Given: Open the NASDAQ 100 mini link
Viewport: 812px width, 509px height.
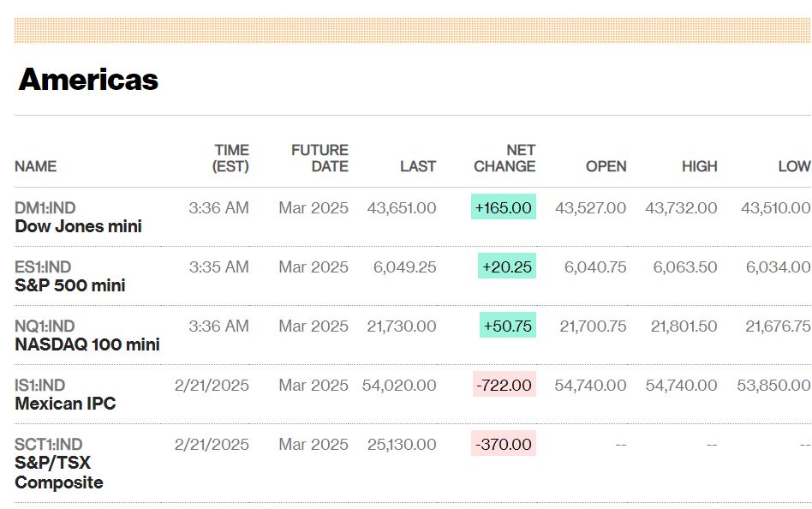Looking at the screenshot, I should 87,344.
